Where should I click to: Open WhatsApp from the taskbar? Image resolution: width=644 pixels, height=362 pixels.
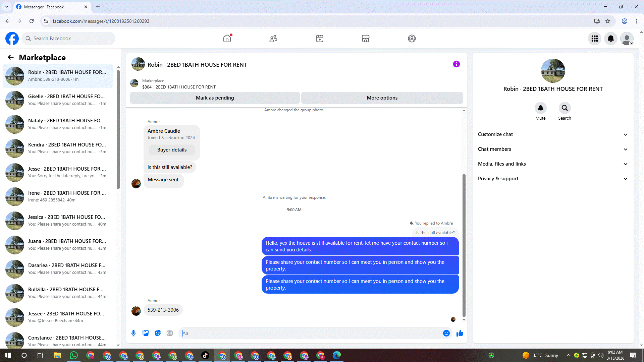click(74, 355)
